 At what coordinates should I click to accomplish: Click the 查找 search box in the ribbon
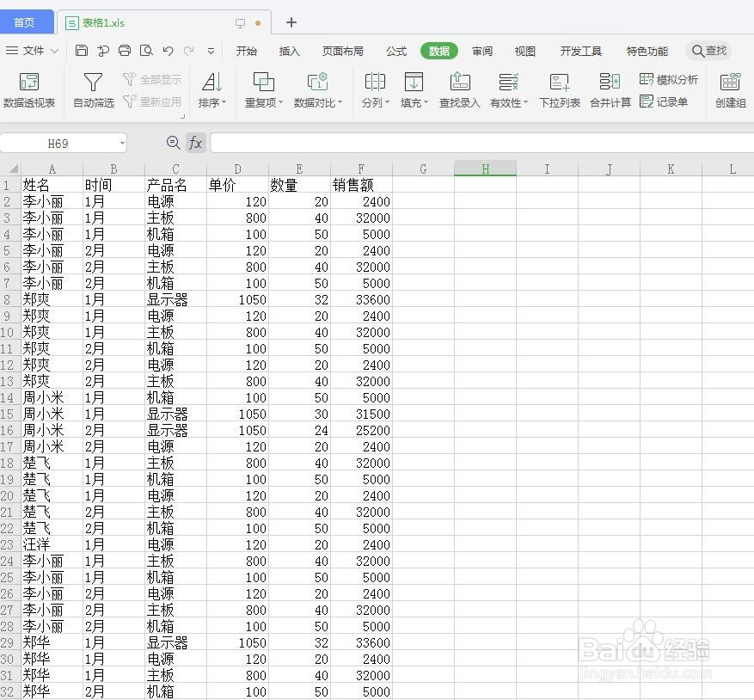tap(708, 51)
